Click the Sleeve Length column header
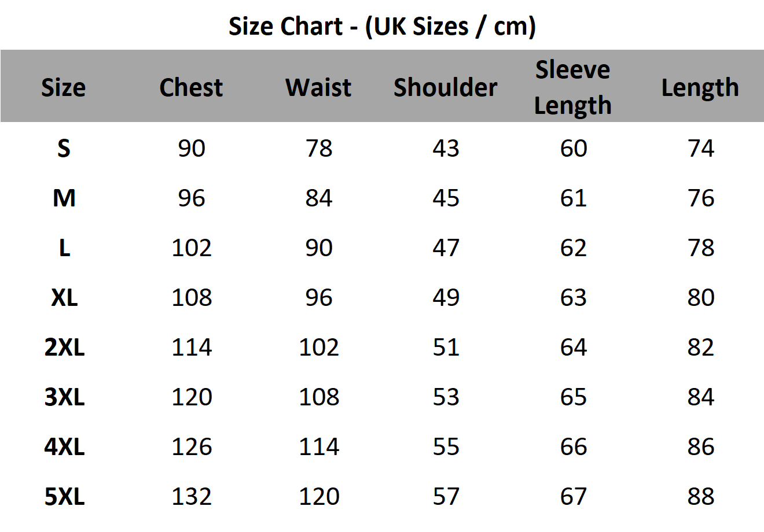This screenshot has height=532, width=764. pos(572,87)
